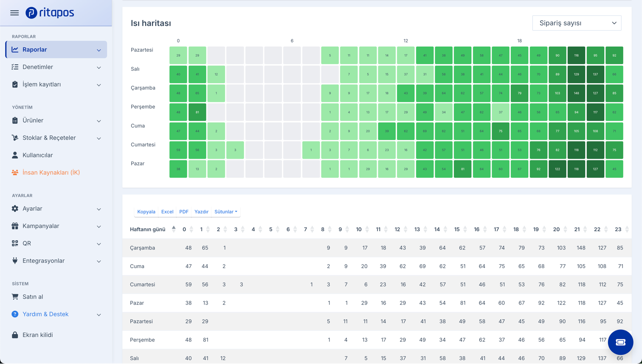
Task: Click the İnsan Kaynakları people icon
Action: click(x=15, y=173)
